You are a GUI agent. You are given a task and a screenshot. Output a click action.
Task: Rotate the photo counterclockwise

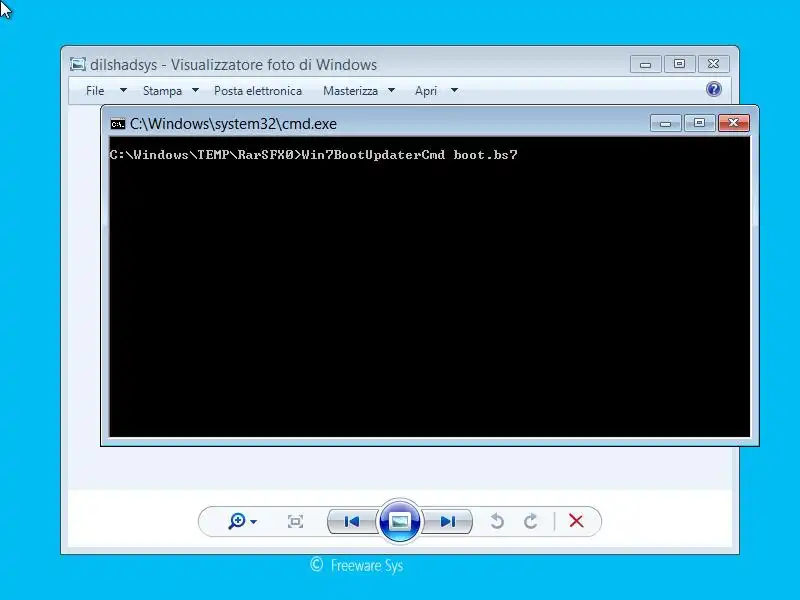pos(497,521)
